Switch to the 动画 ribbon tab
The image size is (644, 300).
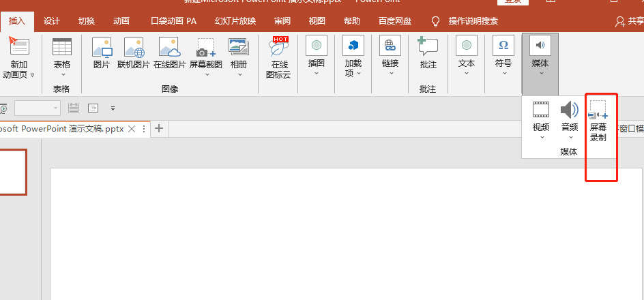121,21
